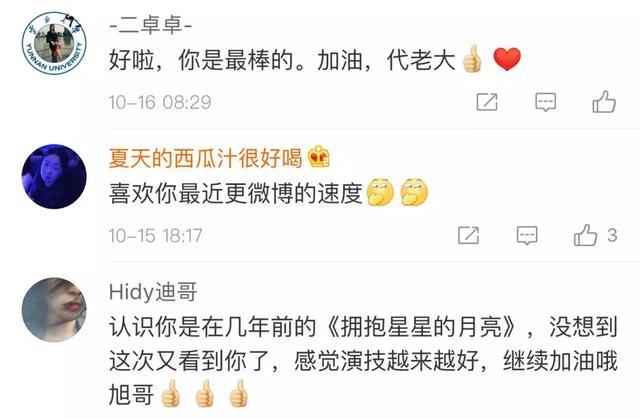Open the Yunnan University avatar profile
The height and width of the screenshot is (419, 640).
tap(54, 43)
